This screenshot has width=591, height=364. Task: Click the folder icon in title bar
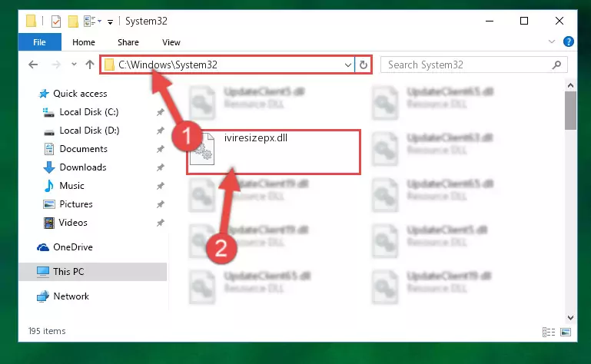[x=31, y=21]
